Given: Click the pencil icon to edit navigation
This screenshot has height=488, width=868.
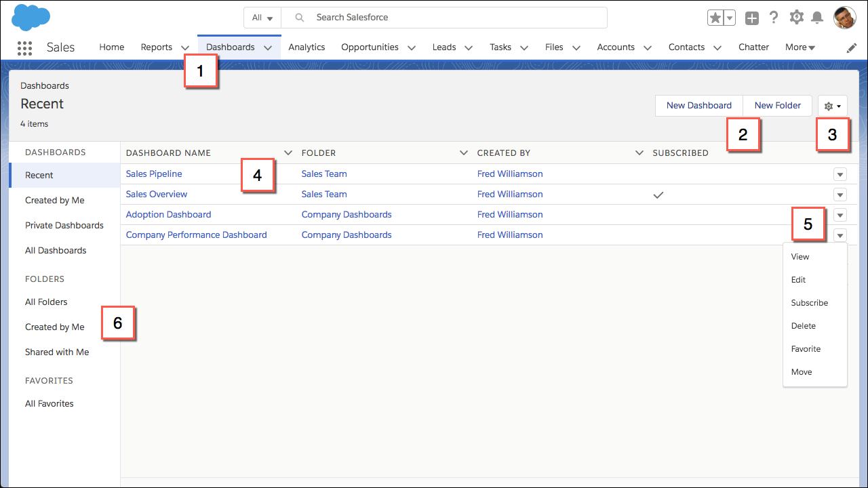Looking at the screenshot, I should (852, 48).
